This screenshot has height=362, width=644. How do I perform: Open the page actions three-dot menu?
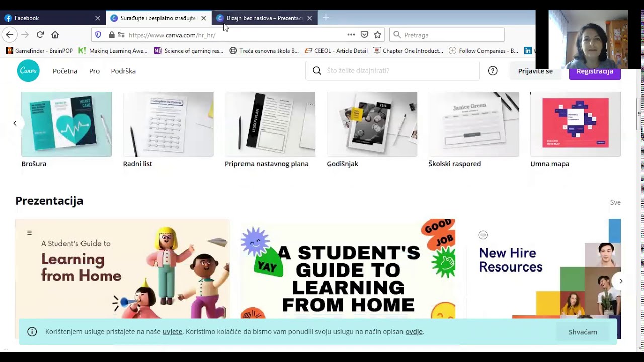351,35
